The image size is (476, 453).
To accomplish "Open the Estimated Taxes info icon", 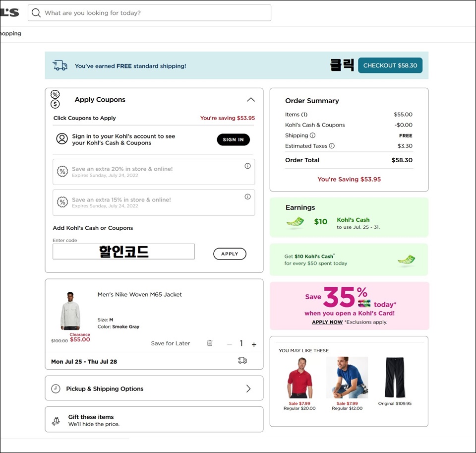I will pos(332,146).
